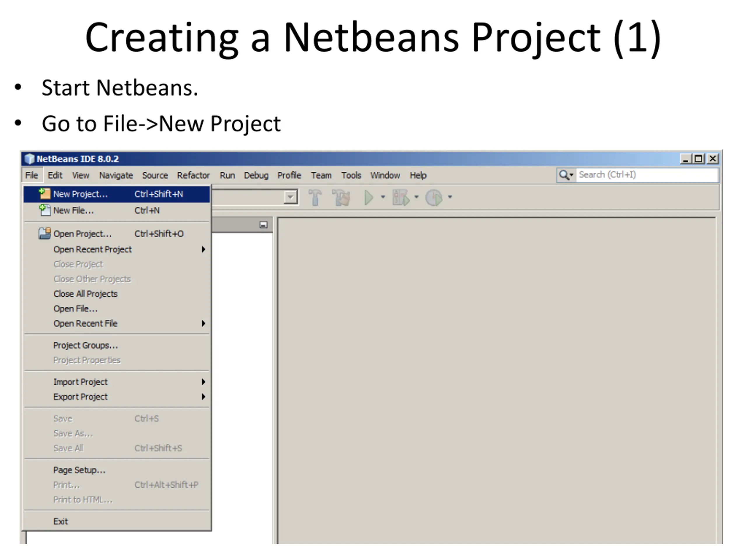Screen dimensions: 747x560
Task: Click the Profile Project toolbar icon
Action: 434,197
